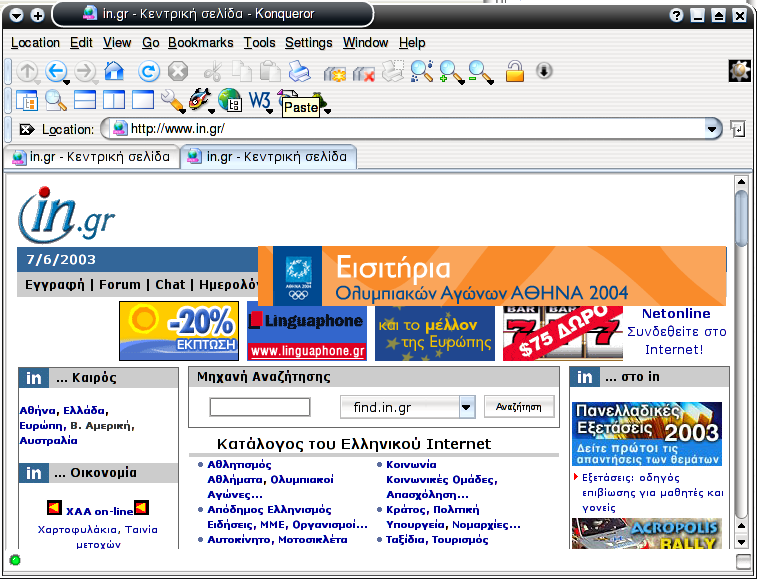Click the zoom in magnifier icon
757x579 pixels.
451,71
